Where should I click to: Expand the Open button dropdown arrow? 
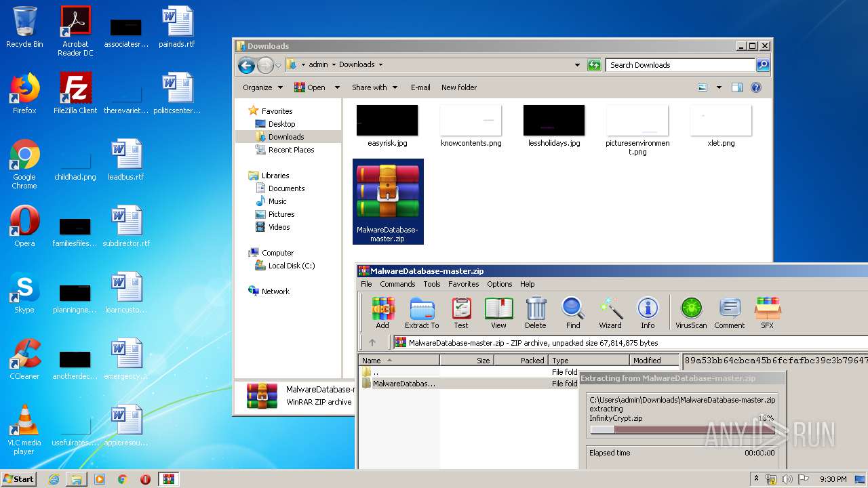click(337, 87)
